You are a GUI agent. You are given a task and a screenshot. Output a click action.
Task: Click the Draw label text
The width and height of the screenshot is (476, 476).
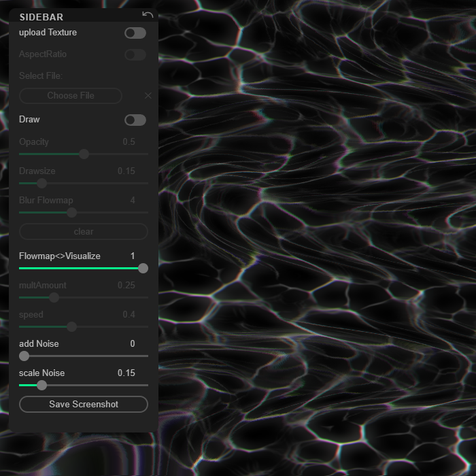29,119
